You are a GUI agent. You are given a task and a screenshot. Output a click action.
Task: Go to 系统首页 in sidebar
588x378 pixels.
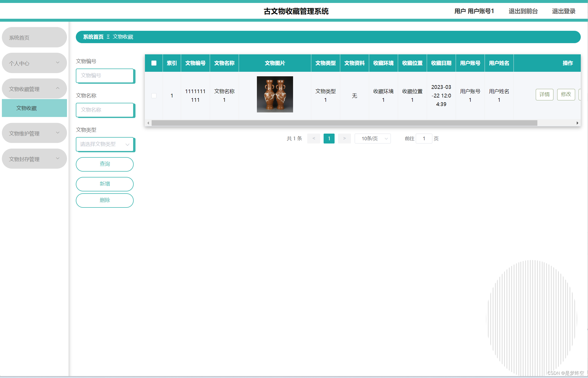[x=34, y=37]
